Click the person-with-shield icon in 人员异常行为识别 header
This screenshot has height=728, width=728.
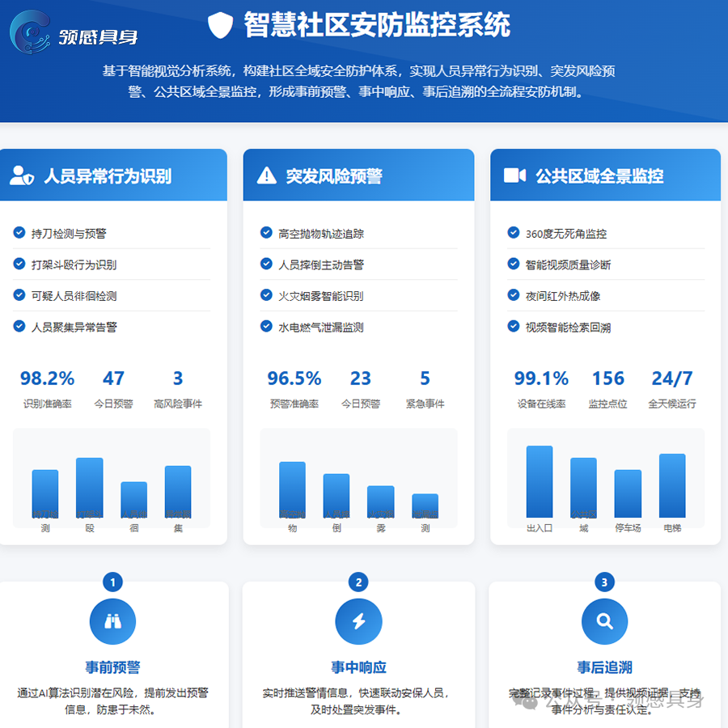[x=22, y=176]
